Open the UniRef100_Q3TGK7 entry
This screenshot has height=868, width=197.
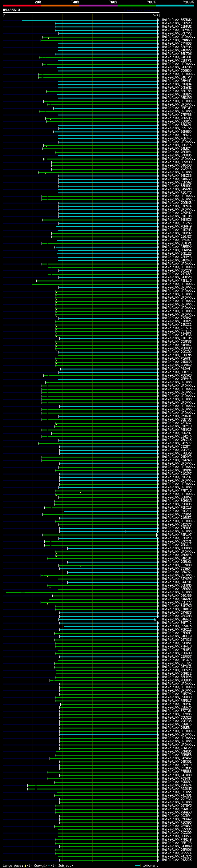177,423
